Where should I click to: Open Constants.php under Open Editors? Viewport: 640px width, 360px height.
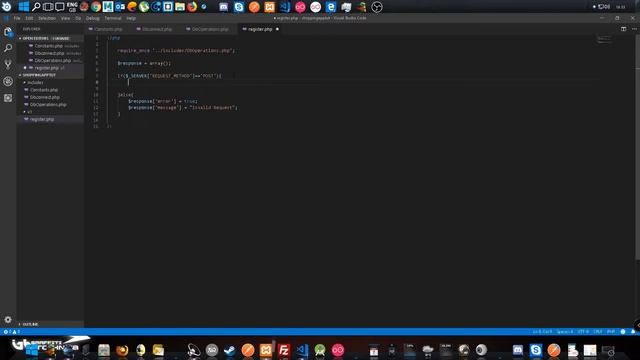coord(50,46)
